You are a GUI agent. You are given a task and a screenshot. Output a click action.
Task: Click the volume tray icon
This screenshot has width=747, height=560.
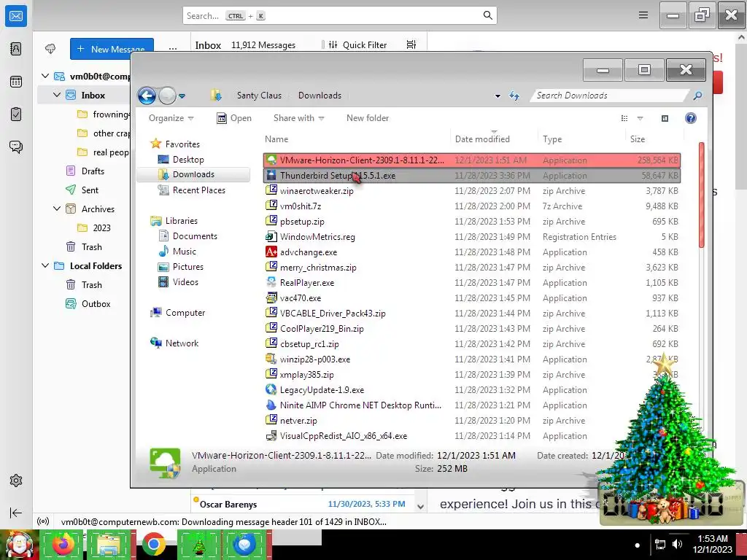click(x=676, y=544)
